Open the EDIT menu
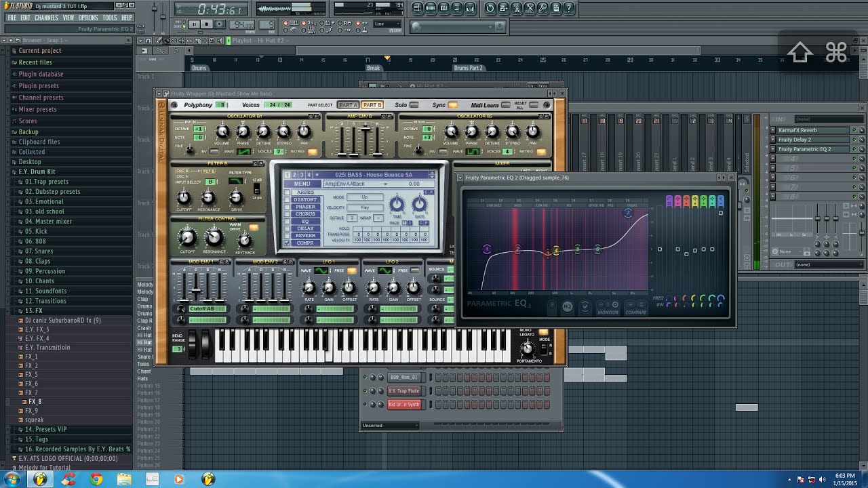The image size is (868, 488). click(x=25, y=18)
